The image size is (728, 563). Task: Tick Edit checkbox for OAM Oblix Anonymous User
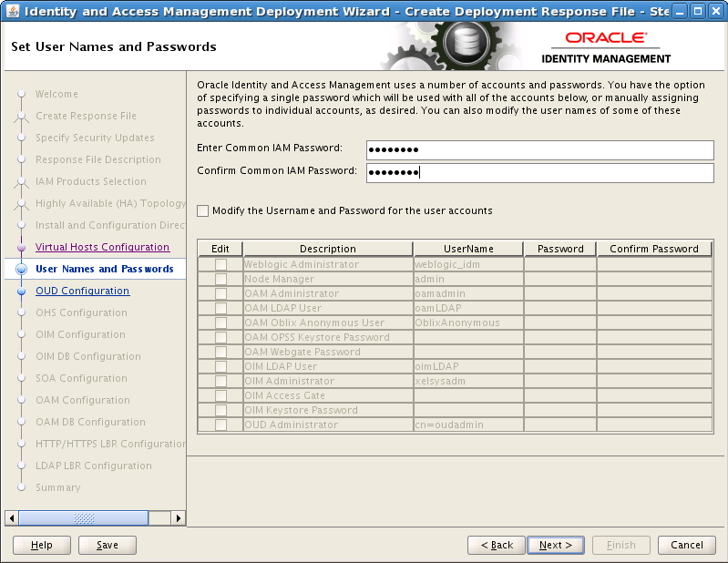(x=220, y=322)
